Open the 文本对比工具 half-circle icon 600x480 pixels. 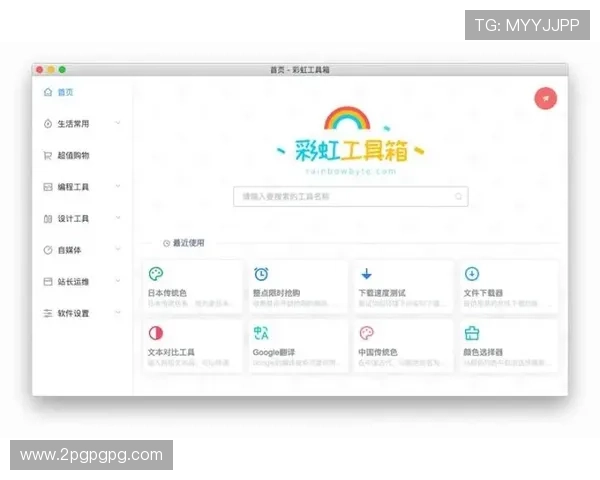[156, 333]
